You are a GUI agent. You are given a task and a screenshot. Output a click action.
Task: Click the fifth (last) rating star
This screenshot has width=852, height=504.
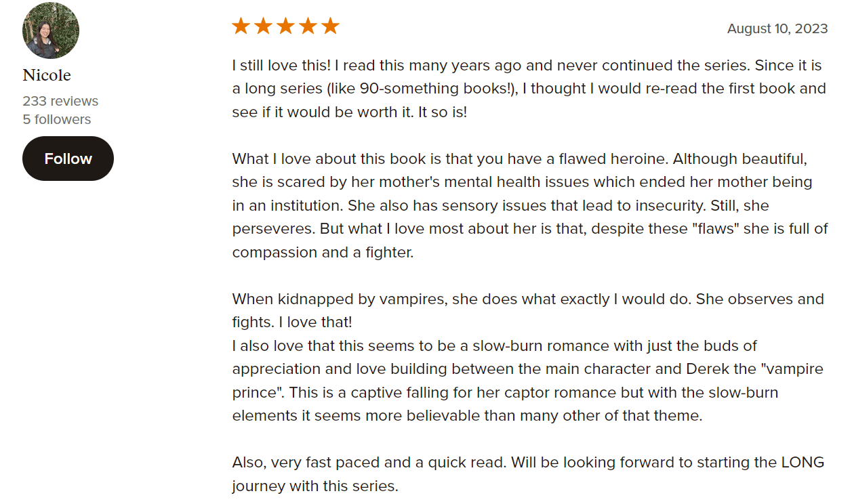[x=330, y=26]
